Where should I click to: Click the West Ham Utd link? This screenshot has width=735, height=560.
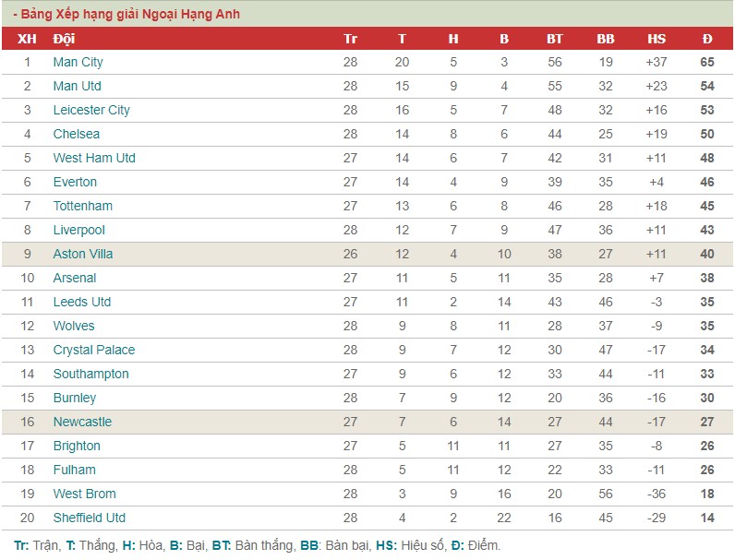point(94,158)
